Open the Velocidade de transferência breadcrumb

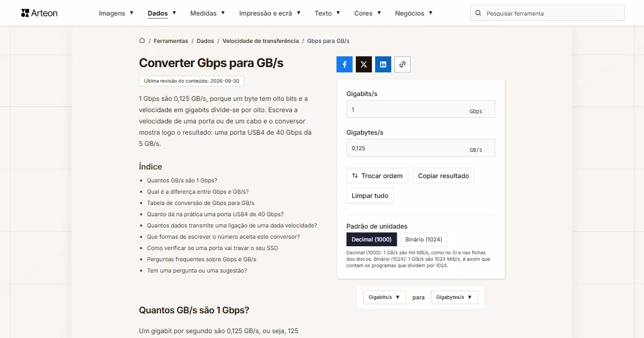(261, 41)
